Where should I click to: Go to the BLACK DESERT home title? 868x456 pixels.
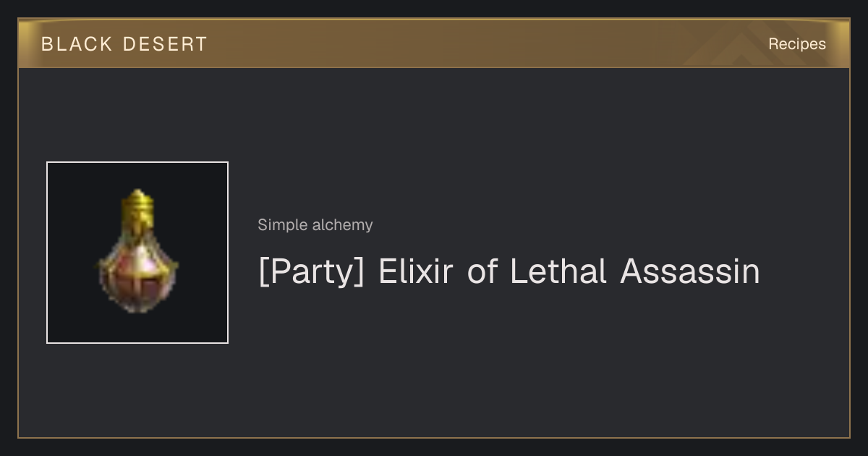coord(124,44)
